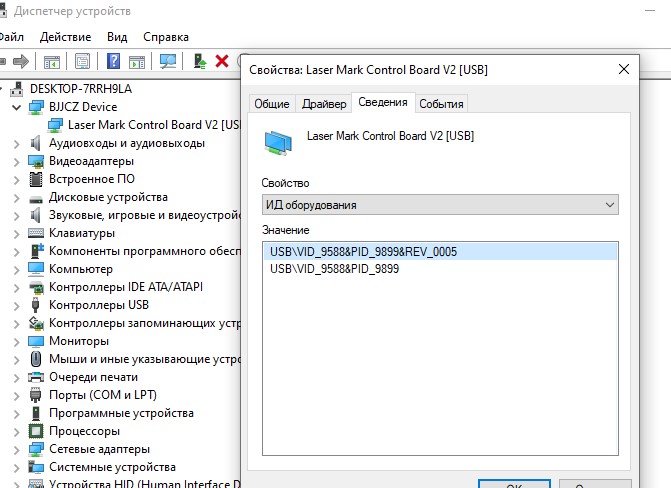Select the Программные устройства tree row
Viewport: 671px width, 488px height.
(121, 413)
